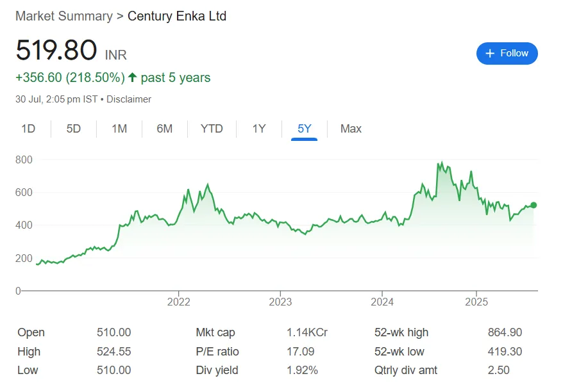Click the Open value 510.00
This screenshot has height=392, width=563.
click(114, 332)
